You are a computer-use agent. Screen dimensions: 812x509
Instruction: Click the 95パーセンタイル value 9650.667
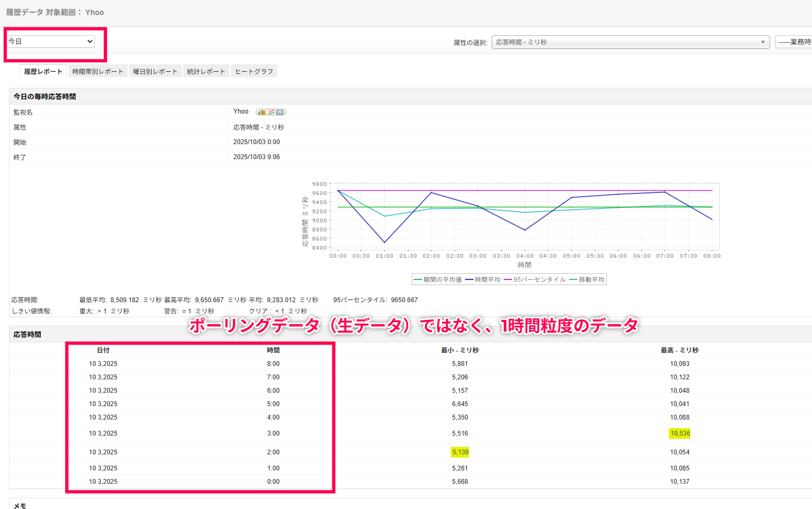click(404, 300)
